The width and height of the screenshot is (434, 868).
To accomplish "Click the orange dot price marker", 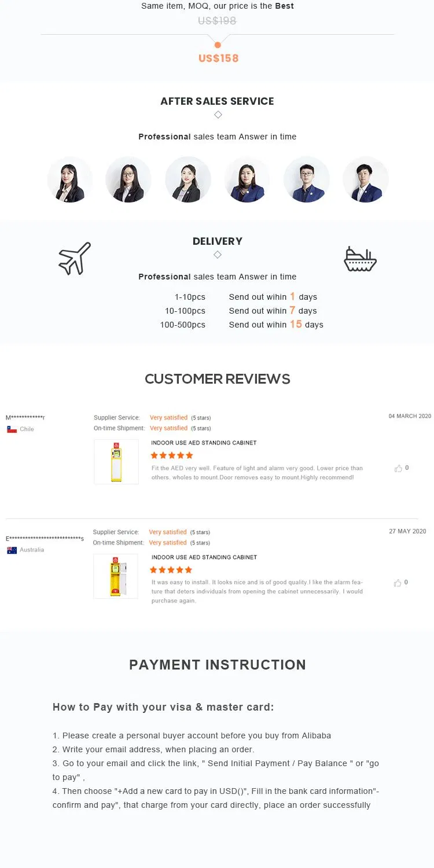I will [x=218, y=45].
